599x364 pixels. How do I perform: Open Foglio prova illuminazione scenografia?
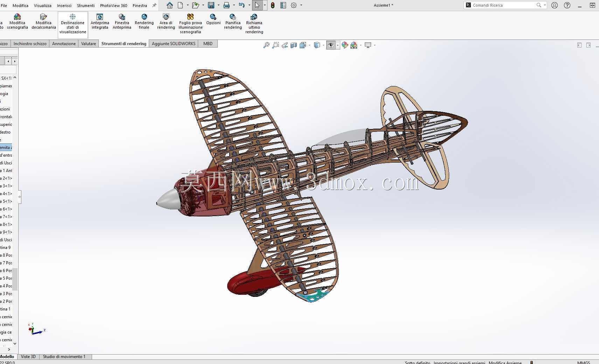190,24
